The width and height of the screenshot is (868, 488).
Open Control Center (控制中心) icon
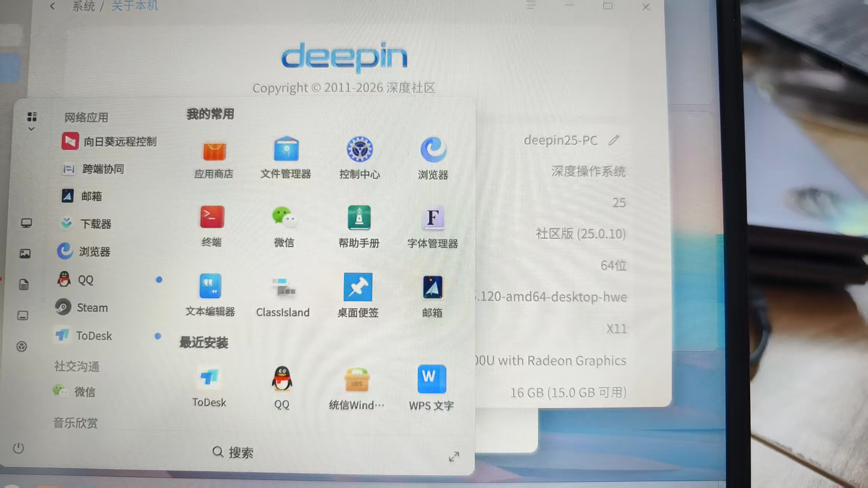click(359, 149)
